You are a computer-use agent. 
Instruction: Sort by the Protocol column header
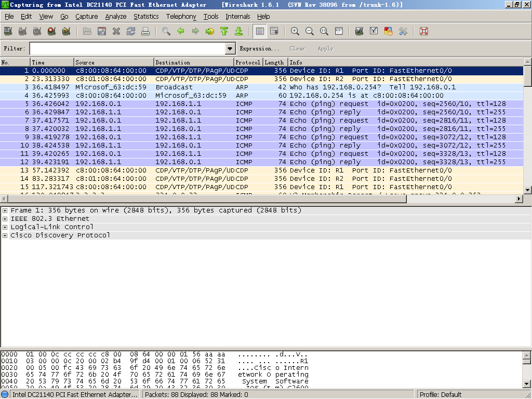point(248,62)
